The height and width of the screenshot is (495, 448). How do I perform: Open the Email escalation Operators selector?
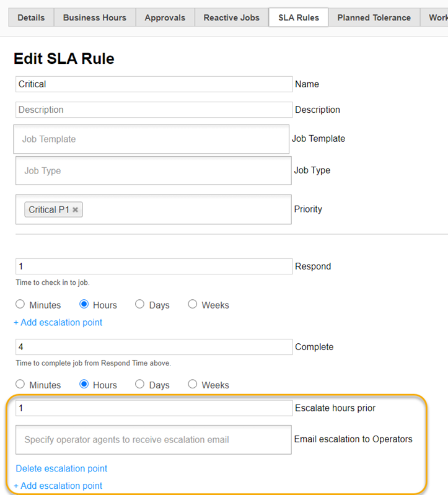click(153, 440)
